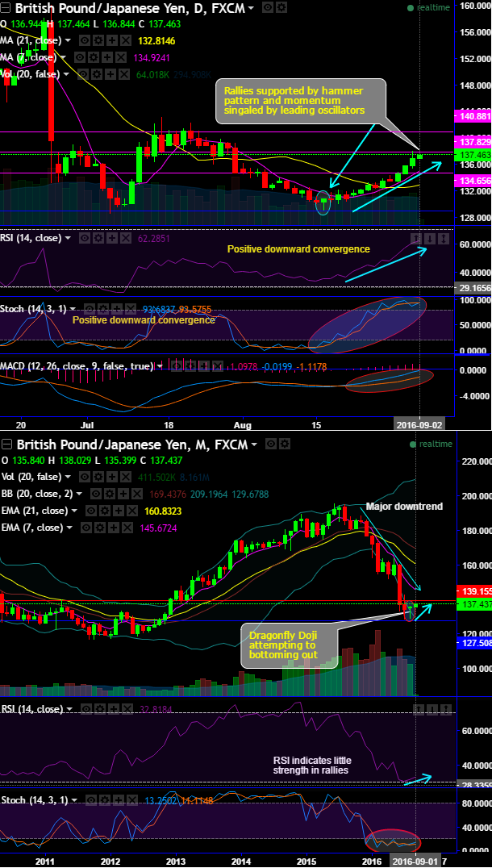Click the daily chart realtime status indicator

(429, 8)
